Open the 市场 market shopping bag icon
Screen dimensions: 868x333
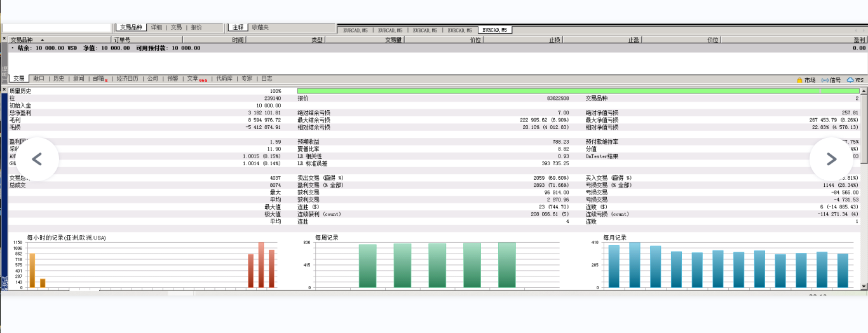pyautogui.click(x=799, y=80)
